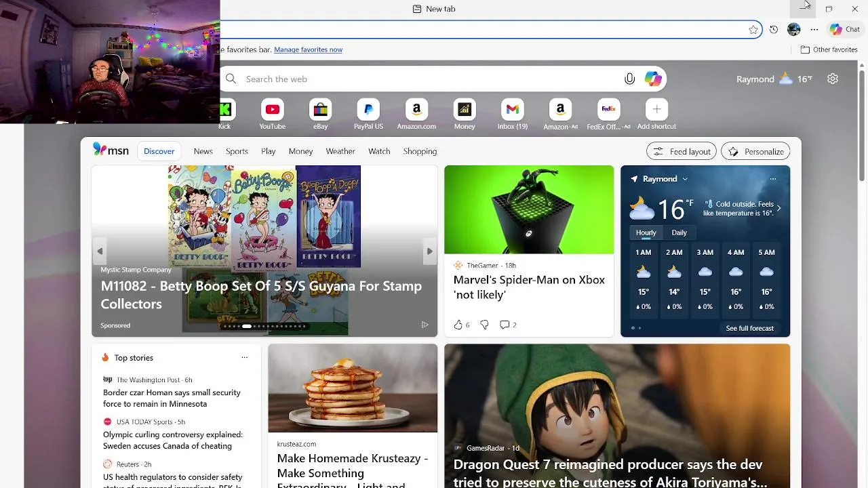Open the eBay shortcut tile
The width and height of the screenshot is (868, 488).
(321, 115)
